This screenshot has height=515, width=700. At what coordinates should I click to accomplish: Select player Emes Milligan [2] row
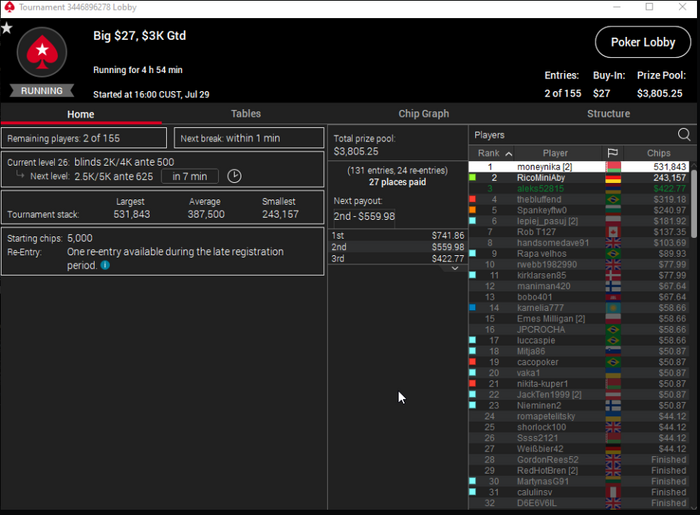click(579, 319)
